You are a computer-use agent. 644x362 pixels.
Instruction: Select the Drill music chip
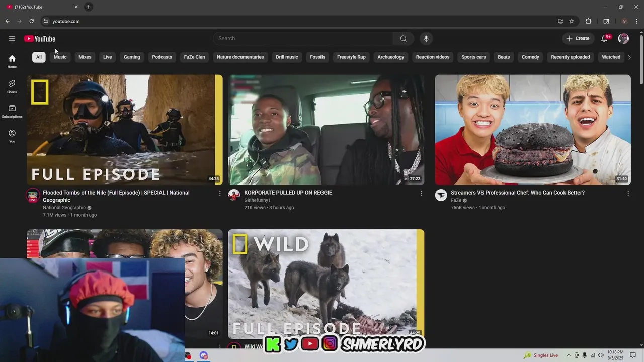click(287, 57)
